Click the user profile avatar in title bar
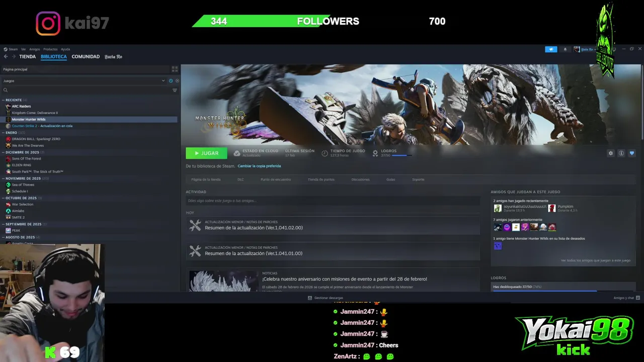Image resolution: width=644 pixels, height=362 pixels. 577,49
